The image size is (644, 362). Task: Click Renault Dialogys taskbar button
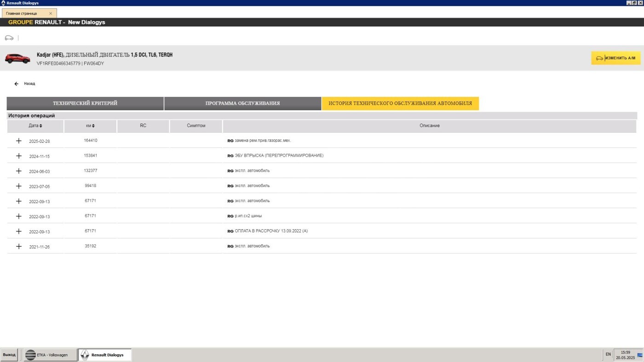tap(105, 355)
